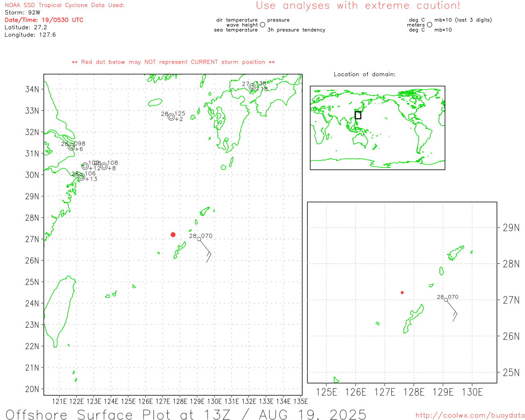525x420 pixels.
Task: Click the '3h pressure tendency' legend label
Action: pos(297,30)
